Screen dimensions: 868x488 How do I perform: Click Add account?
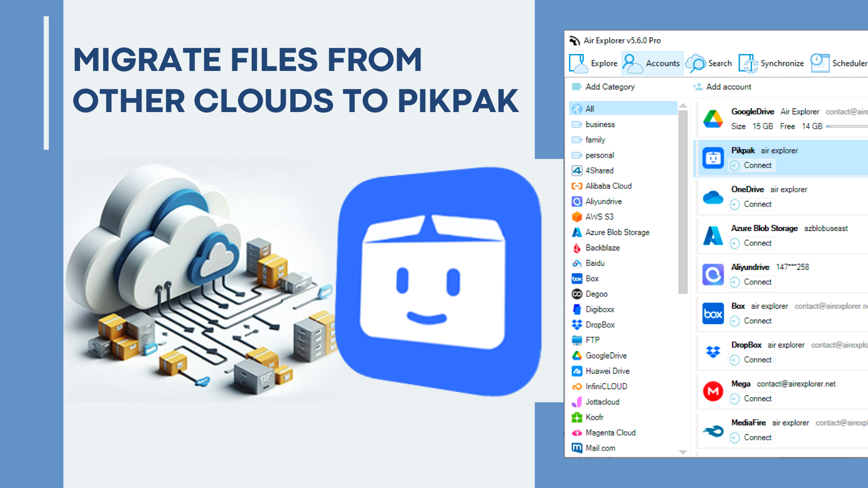point(728,87)
